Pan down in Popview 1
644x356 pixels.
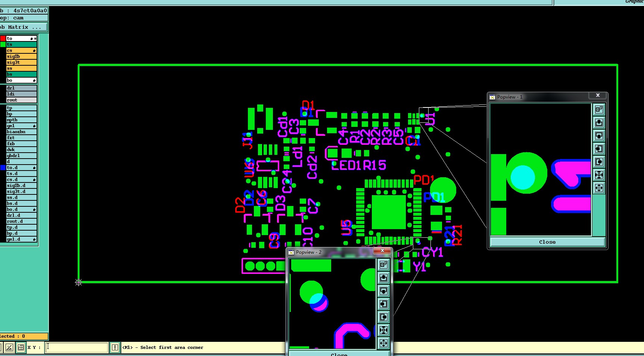(x=599, y=135)
